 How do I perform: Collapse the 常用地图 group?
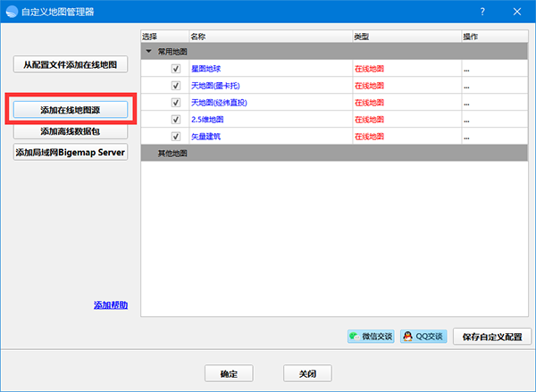(x=149, y=52)
